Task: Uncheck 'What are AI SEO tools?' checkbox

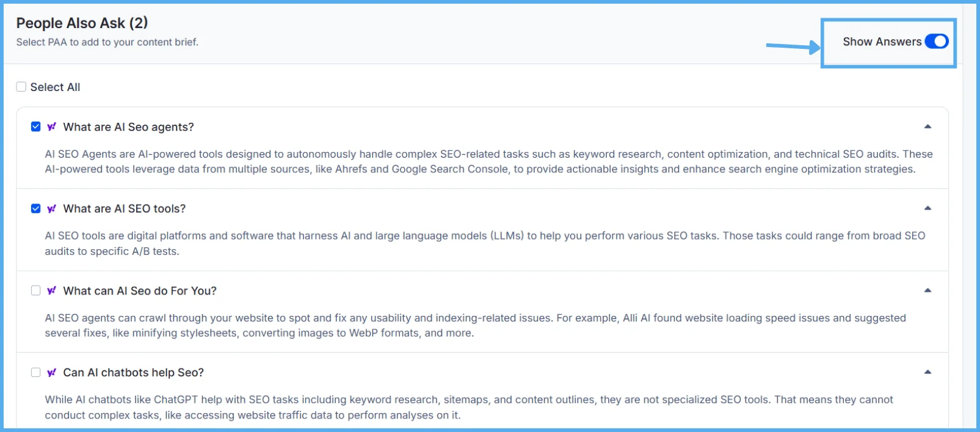Action: pos(36,208)
